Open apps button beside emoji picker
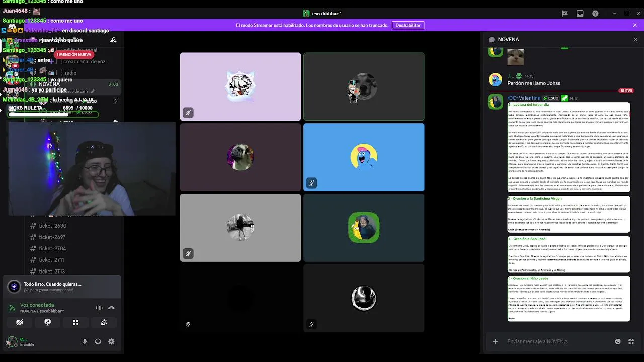644x362 pixels. pyautogui.click(x=631, y=341)
